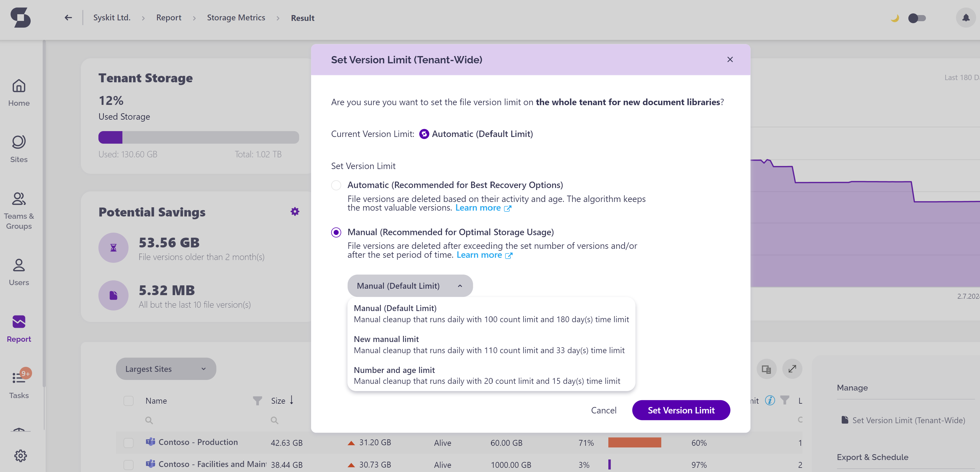This screenshot has width=980, height=472.
Task: Click 42.63 GB size cell
Action: (x=286, y=443)
